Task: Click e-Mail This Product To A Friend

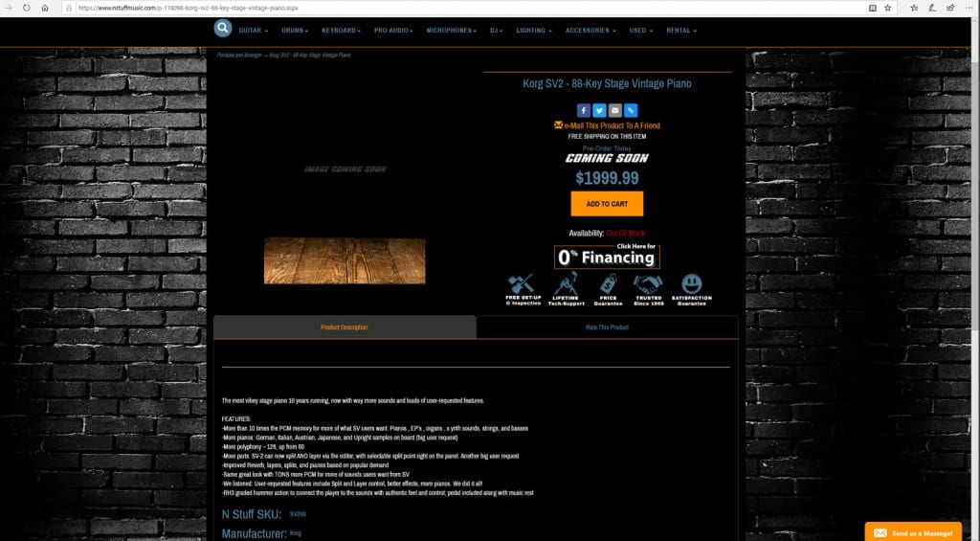Action: [607, 125]
